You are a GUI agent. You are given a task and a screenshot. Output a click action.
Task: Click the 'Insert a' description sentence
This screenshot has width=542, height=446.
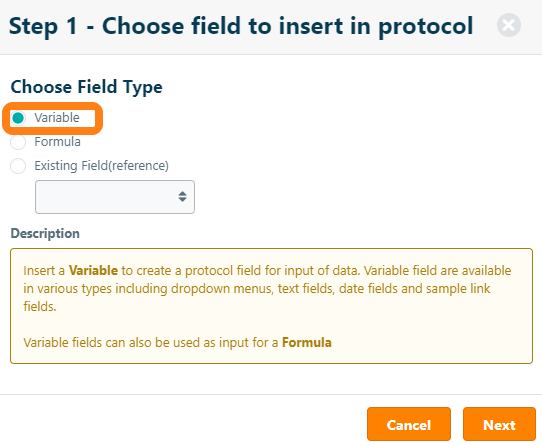(267, 288)
